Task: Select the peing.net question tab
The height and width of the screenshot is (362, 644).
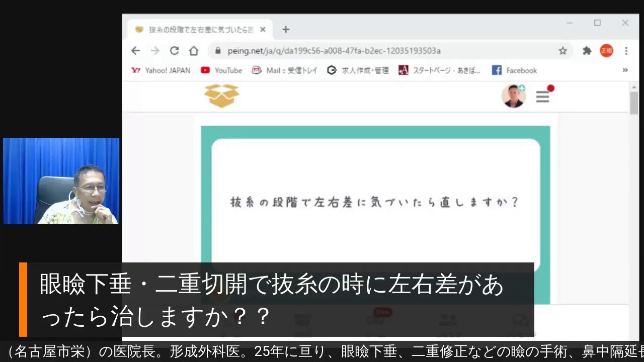Action: (x=200, y=30)
